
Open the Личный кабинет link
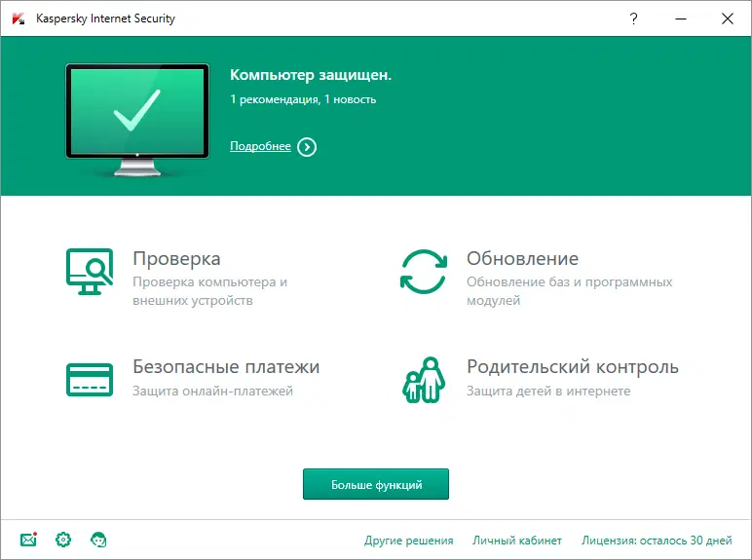point(517,541)
